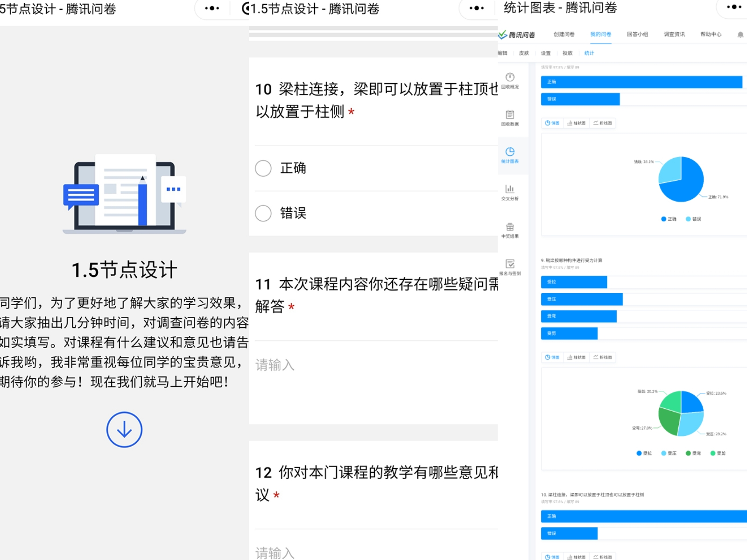Click the "受拉: 23.6%" pie chart label

(716, 393)
